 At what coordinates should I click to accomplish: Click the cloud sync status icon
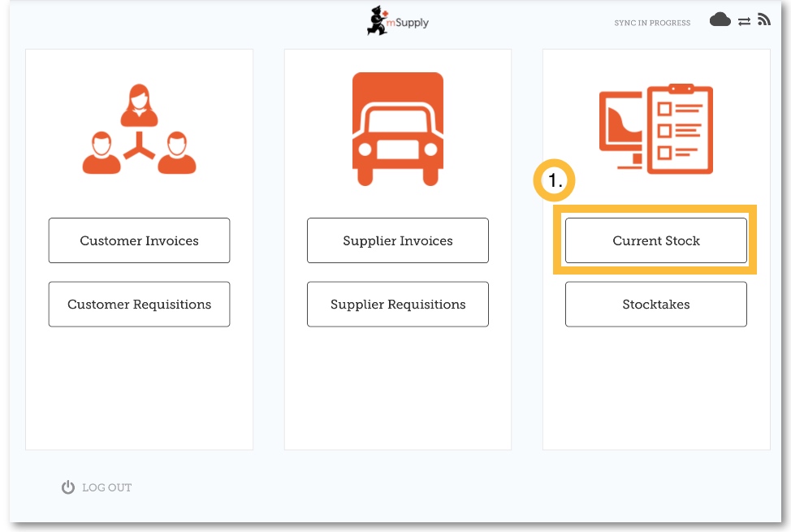click(x=720, y=20)
